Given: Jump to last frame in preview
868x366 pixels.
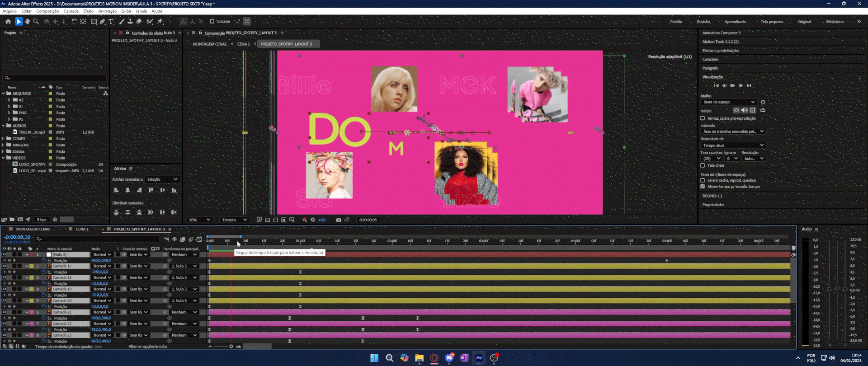Looking at the screenshot, I should [x=749, y=85].
